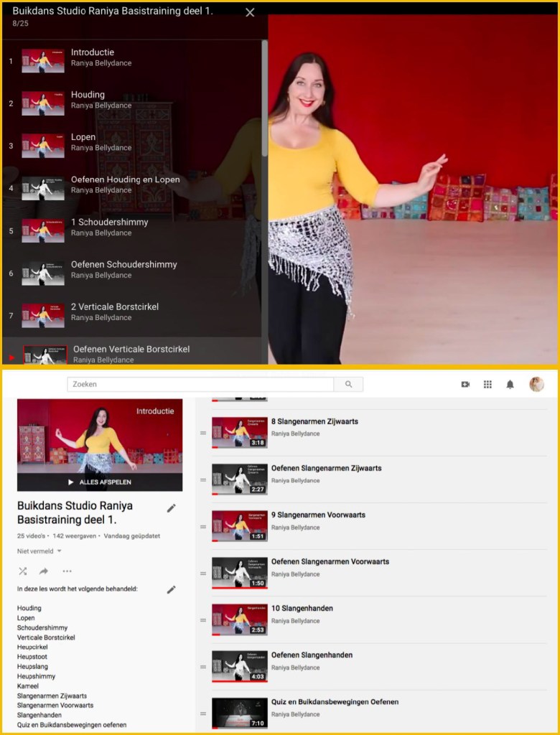Open the user account avatar menu
This screenshot has height=735, width=560.
pyautogui.click(x=536, y=385)
